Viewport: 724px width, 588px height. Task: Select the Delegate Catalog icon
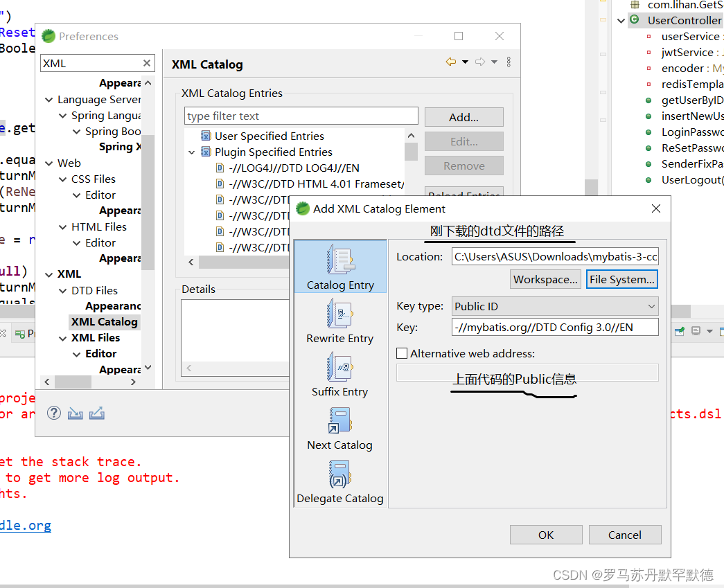click(x=340, y=474)
